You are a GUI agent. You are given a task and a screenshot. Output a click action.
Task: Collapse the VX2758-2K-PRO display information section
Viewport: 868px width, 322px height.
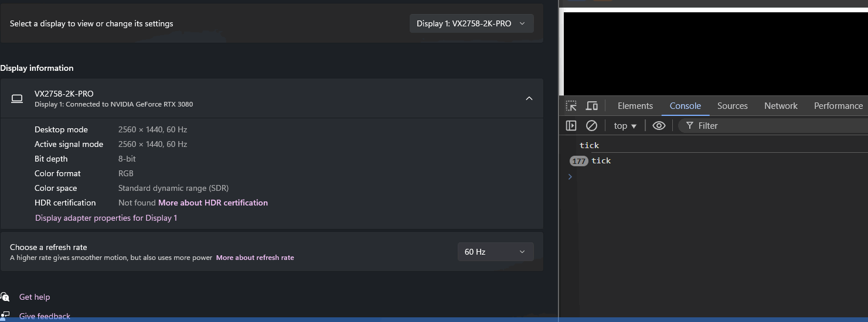point(529,98)
